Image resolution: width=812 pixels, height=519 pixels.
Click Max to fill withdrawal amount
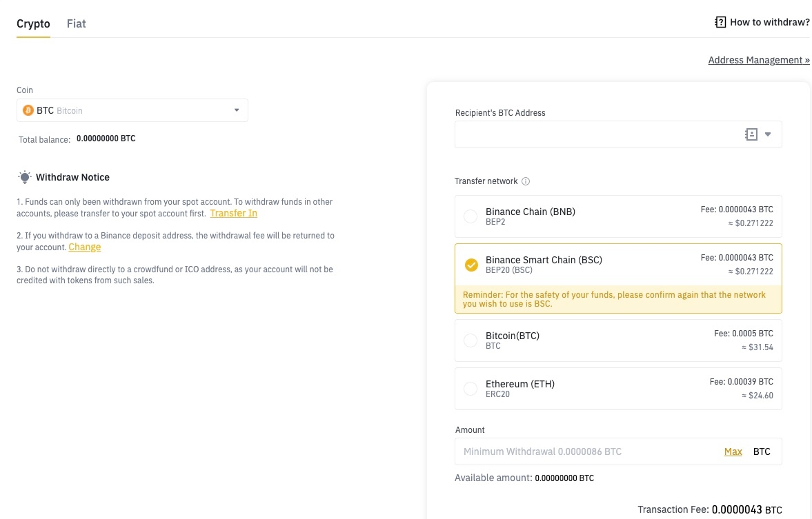[733, 451]
